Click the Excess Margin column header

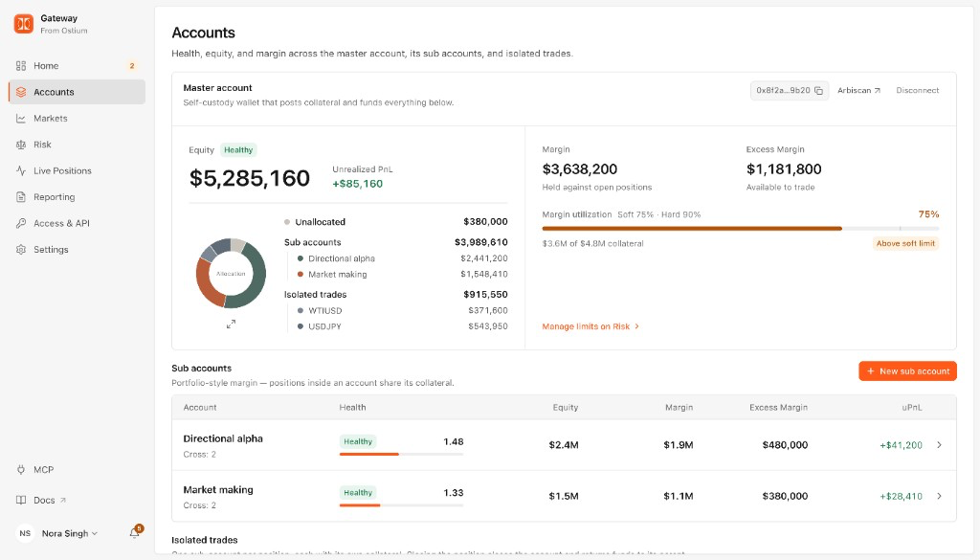(x=778, y=408)
